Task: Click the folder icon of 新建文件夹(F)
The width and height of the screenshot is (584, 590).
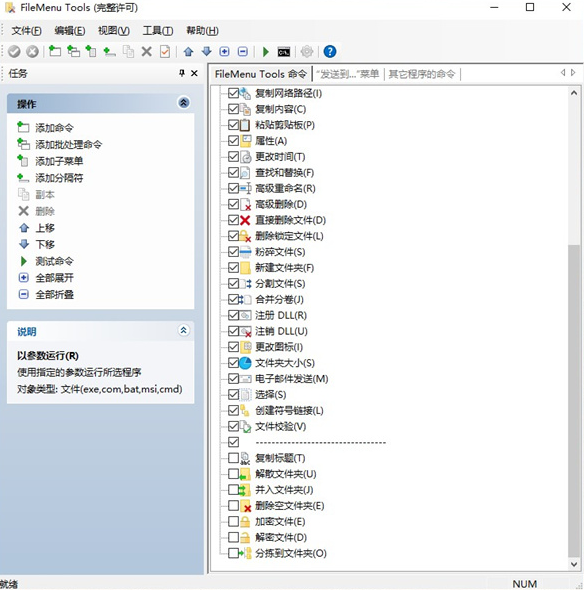Action: coord(245,268)
